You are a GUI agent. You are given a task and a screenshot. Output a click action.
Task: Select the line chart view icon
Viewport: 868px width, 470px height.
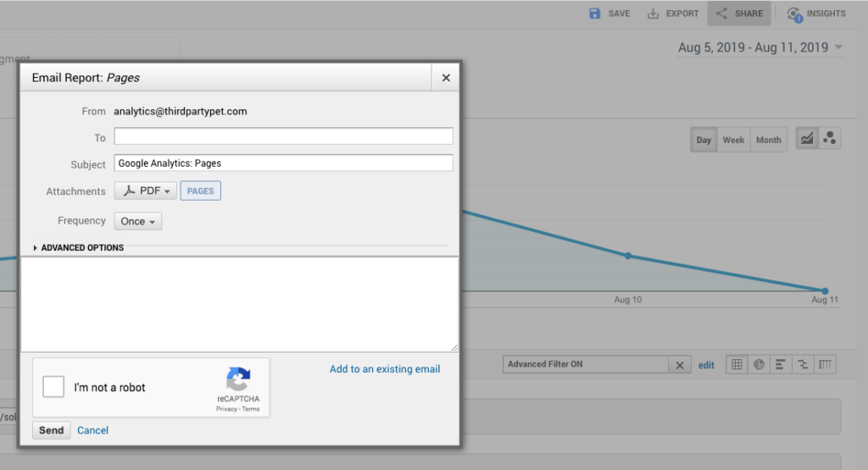click(808, 140)
